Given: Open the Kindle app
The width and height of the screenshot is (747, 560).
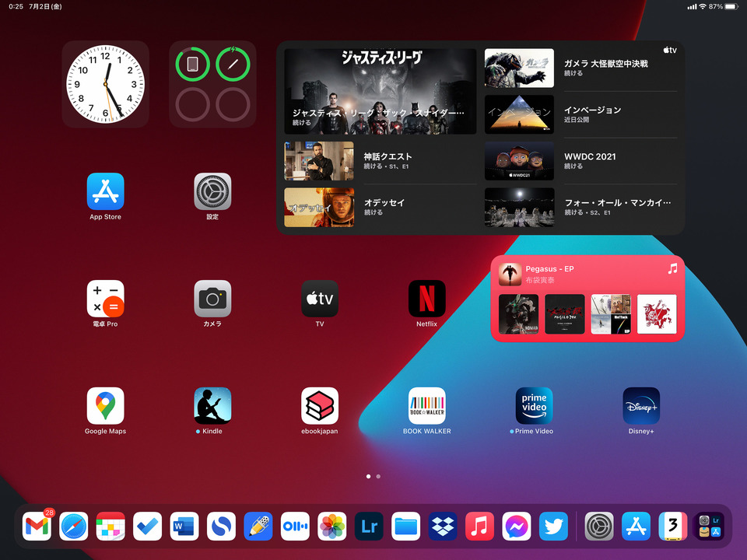Looking at the screenshot, I should click(x=212, y=403).
